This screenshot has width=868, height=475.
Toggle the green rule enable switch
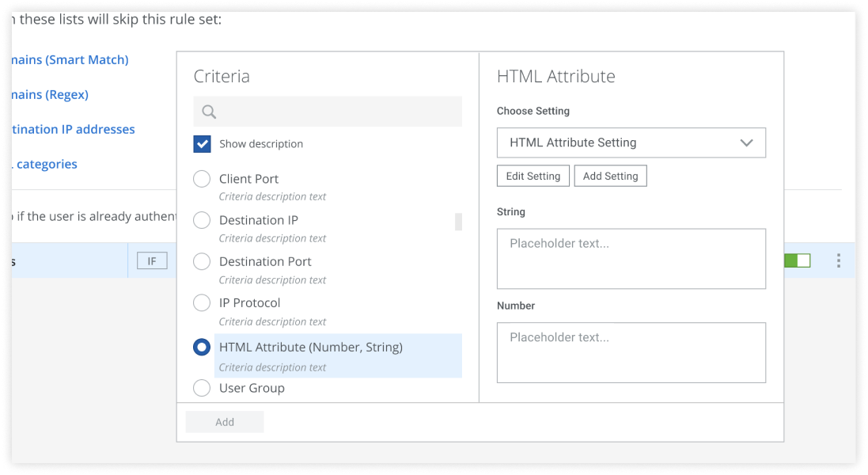coord(797,260)
